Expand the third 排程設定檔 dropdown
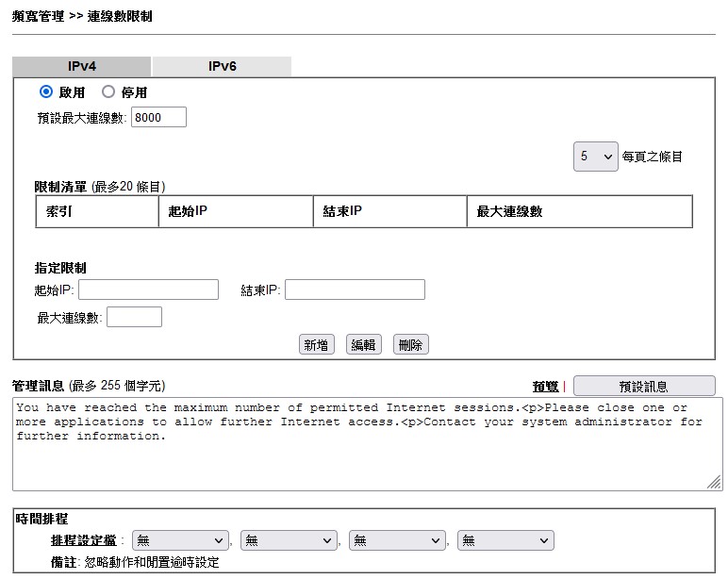Screen dimensions: 728x579 pos(397,540)
